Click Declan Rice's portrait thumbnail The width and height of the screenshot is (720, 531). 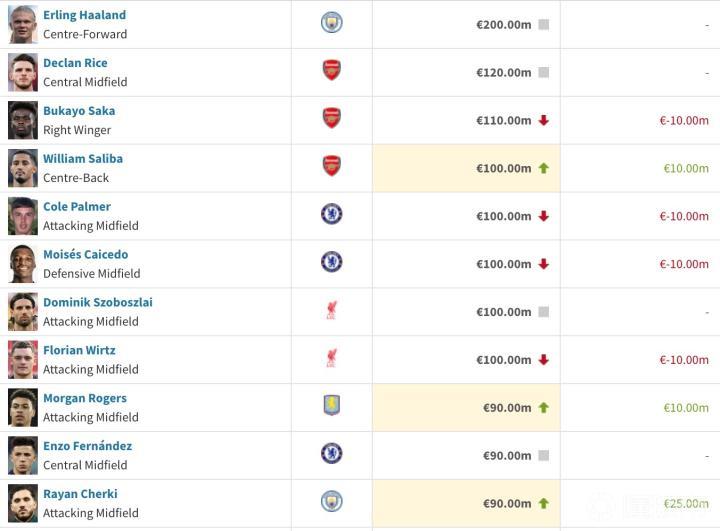click(x=23, y=73)
